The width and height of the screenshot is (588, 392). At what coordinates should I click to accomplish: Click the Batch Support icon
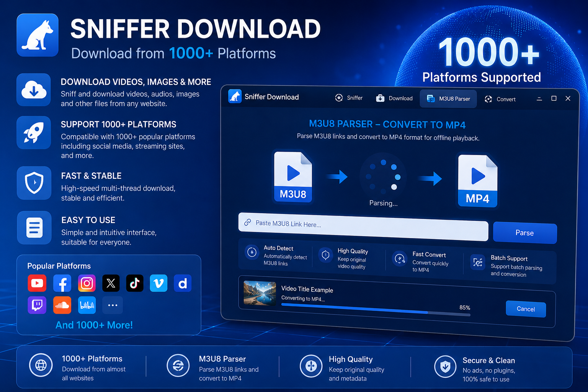[478, 262]
